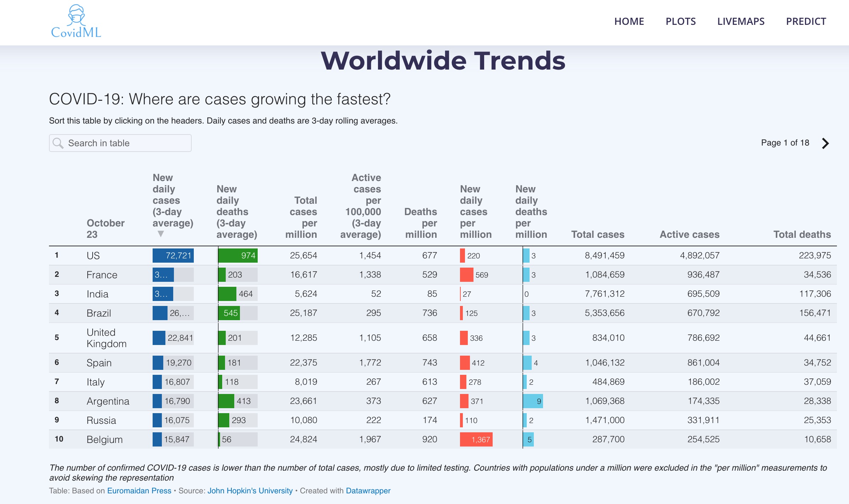
Task: Sort by Deaths per million header
Action: pyautogui.click(x=421, y=223)
